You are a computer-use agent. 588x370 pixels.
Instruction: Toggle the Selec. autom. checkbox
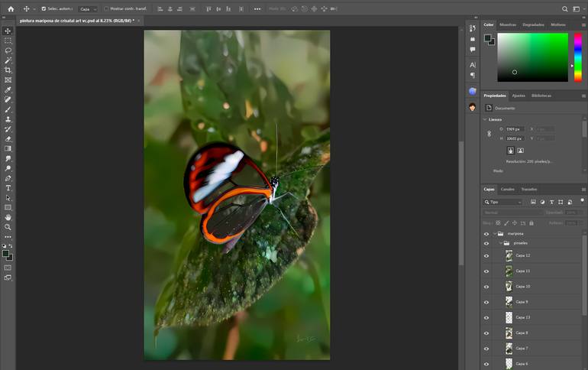pyautogui.click(x=44, y=9)
